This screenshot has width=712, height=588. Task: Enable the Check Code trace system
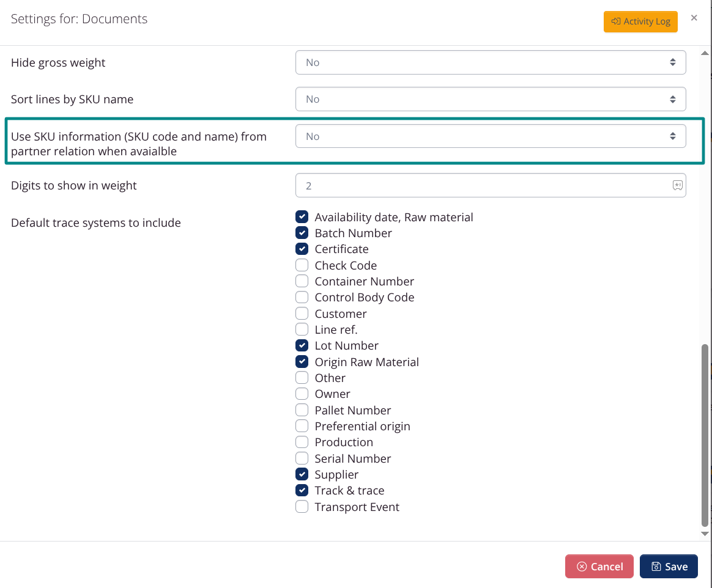point(302,265)
